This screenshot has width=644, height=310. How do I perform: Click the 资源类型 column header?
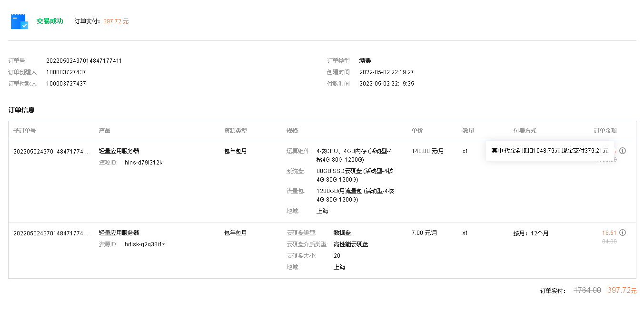click(x=236, y=131)
